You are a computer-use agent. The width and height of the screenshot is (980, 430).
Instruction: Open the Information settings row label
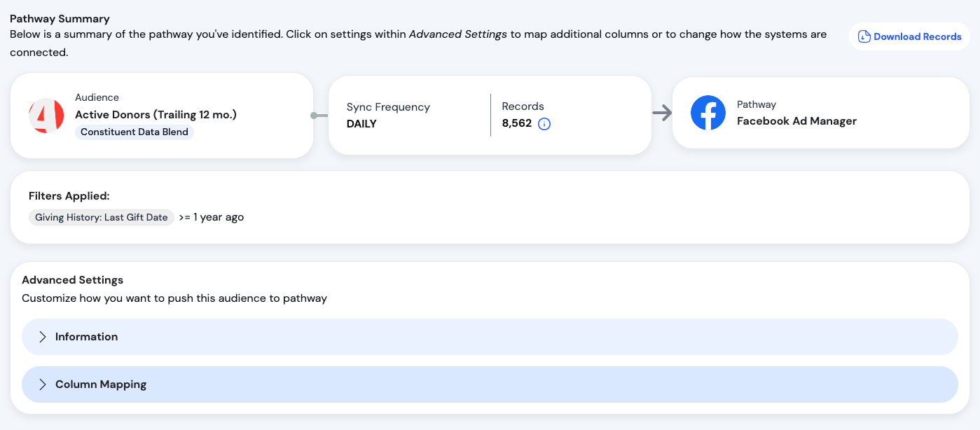(x=86, y=337)
